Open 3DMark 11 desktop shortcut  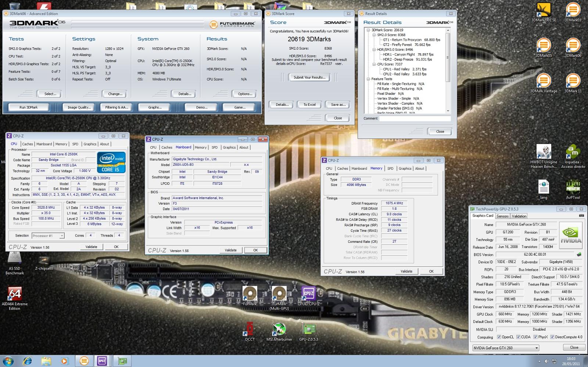[573, 83]
